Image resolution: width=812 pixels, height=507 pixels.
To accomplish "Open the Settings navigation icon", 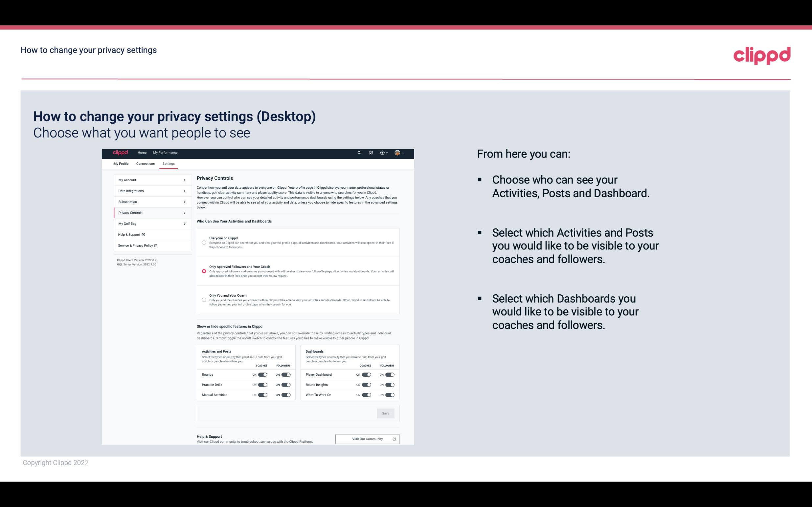I will point(168,163).
